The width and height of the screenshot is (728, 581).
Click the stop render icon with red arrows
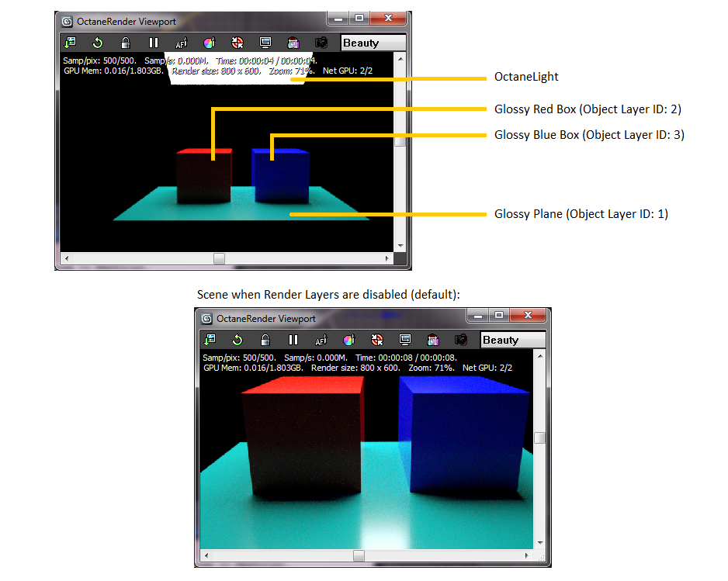[x=237, y=42]
